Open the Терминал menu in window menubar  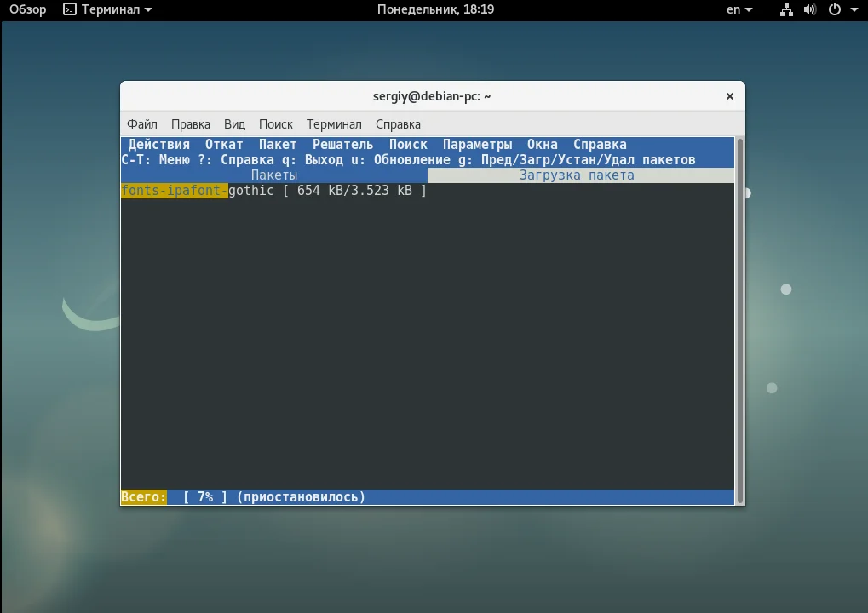tap(335, 124)
